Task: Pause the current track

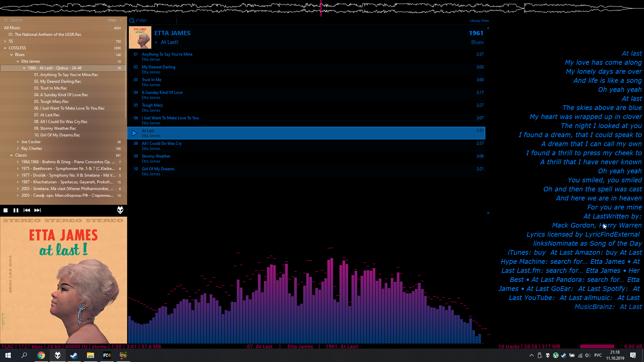Action: click(16, 210)
